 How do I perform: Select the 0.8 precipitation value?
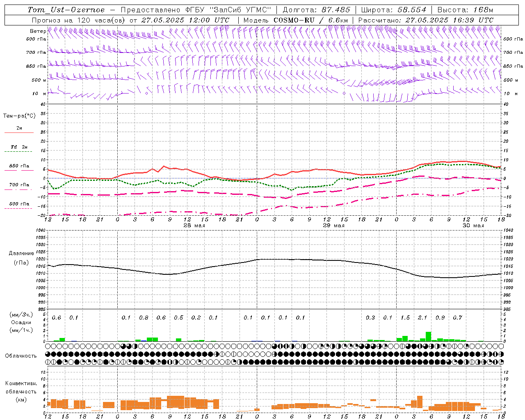144,317
